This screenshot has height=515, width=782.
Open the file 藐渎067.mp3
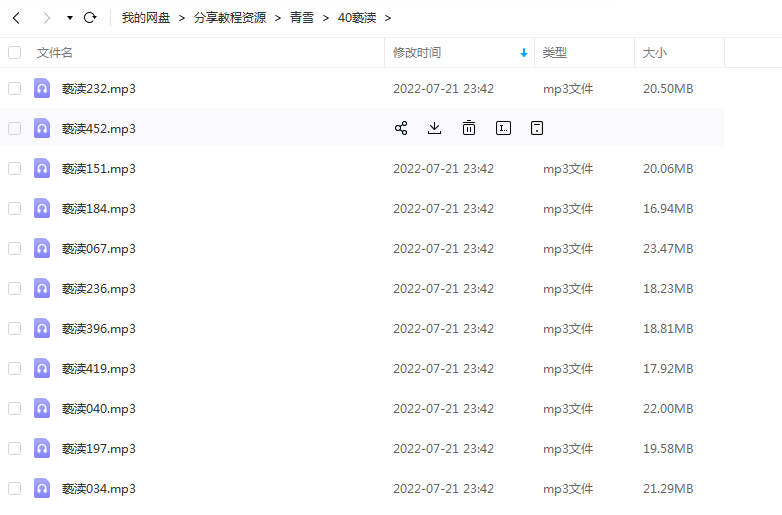[98, 248]
